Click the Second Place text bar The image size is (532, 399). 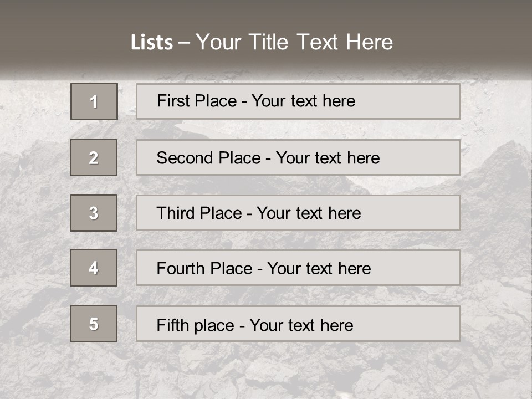click(298, 157)
